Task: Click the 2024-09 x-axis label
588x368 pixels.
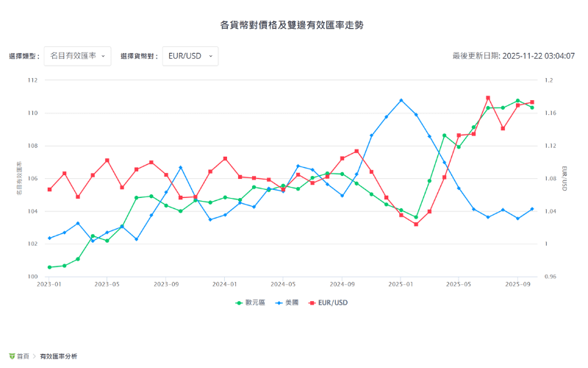Action: [x=342, y=284]
